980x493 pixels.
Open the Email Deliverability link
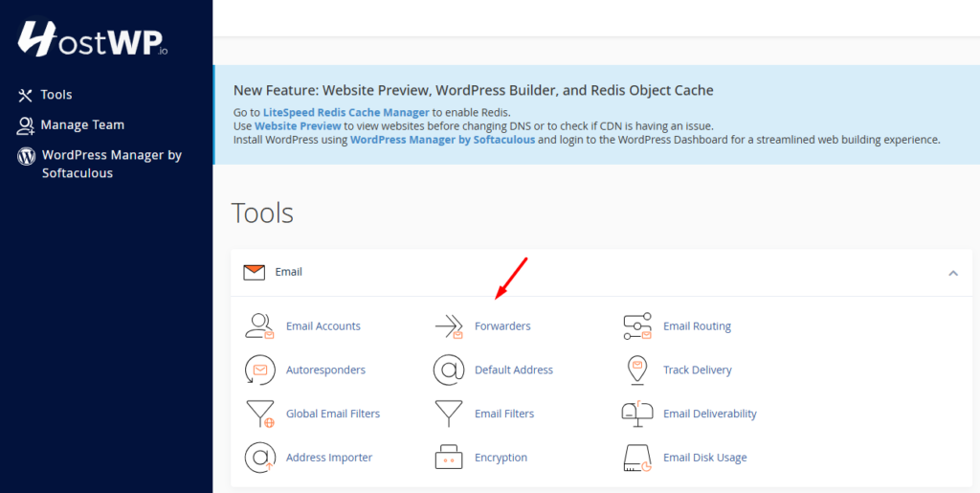(710, 414)
